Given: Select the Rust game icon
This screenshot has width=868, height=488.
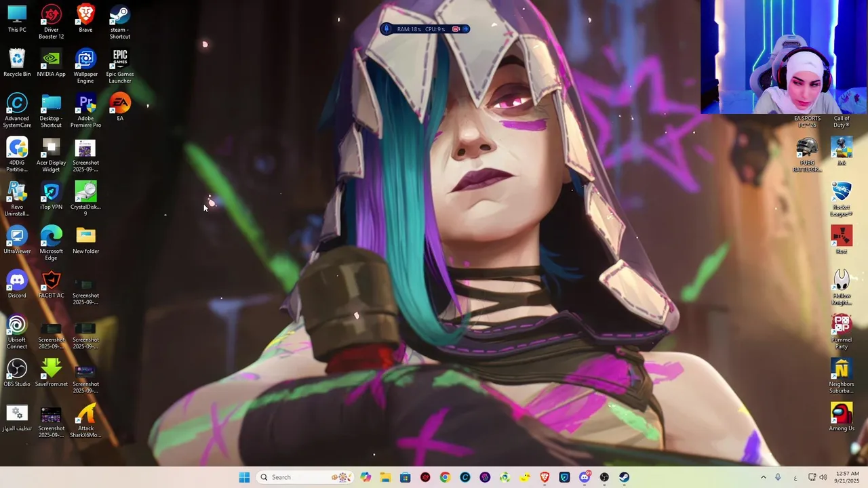Looking at the screenshot, I should (842, 241).
